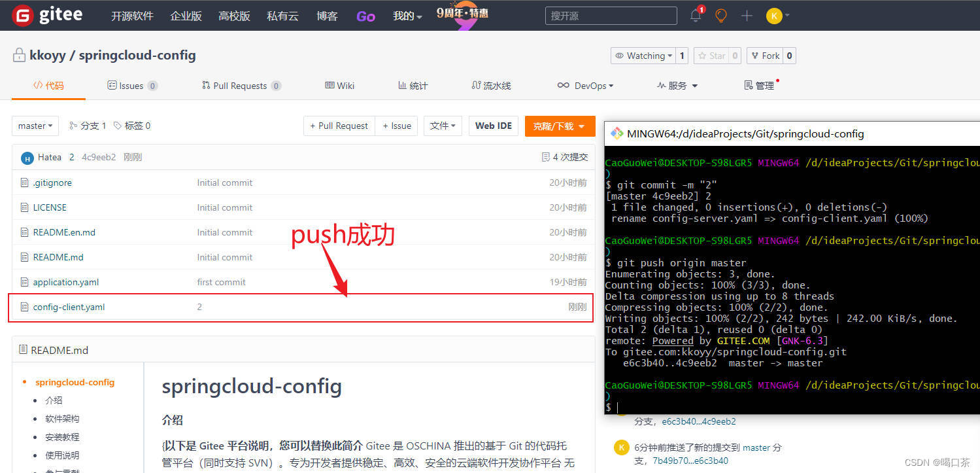Expand the 克隆/下载 dropdown button
This screenshot has height=473, width=980.
[560, 126]
